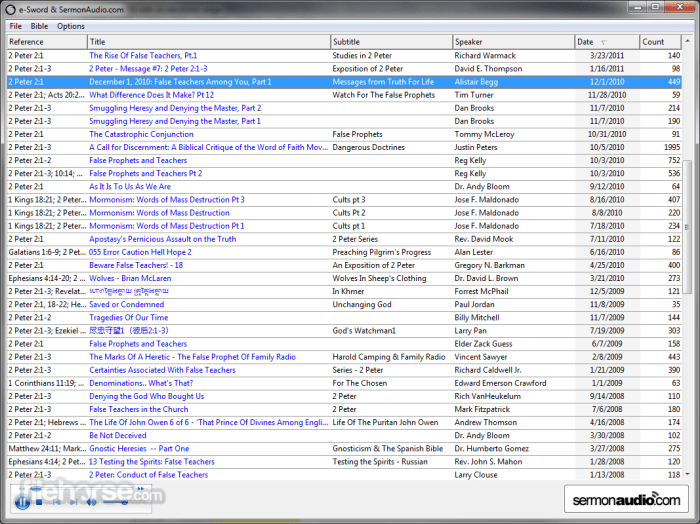
Task: Open 'False Prophets and Teachers Pt 2'
Action: (x=146, y=174)
